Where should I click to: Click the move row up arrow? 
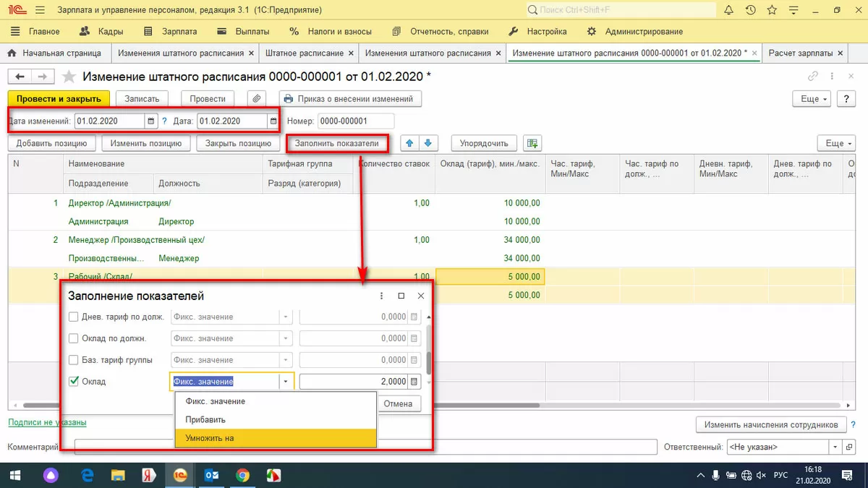[410, 143]
